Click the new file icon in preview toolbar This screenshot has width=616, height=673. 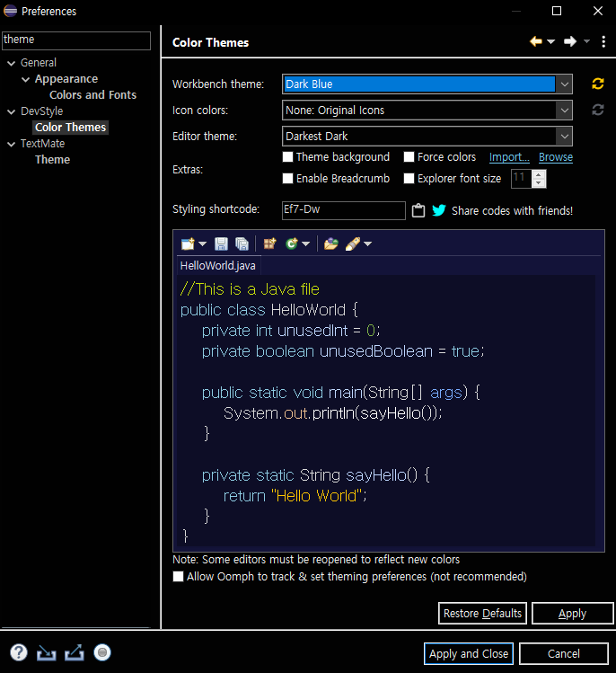tap(188, 244)
